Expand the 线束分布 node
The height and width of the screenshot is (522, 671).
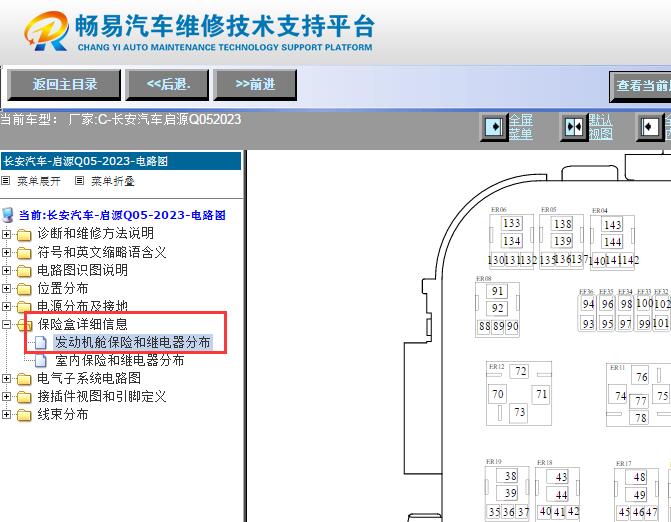click(x=6, y=415)
